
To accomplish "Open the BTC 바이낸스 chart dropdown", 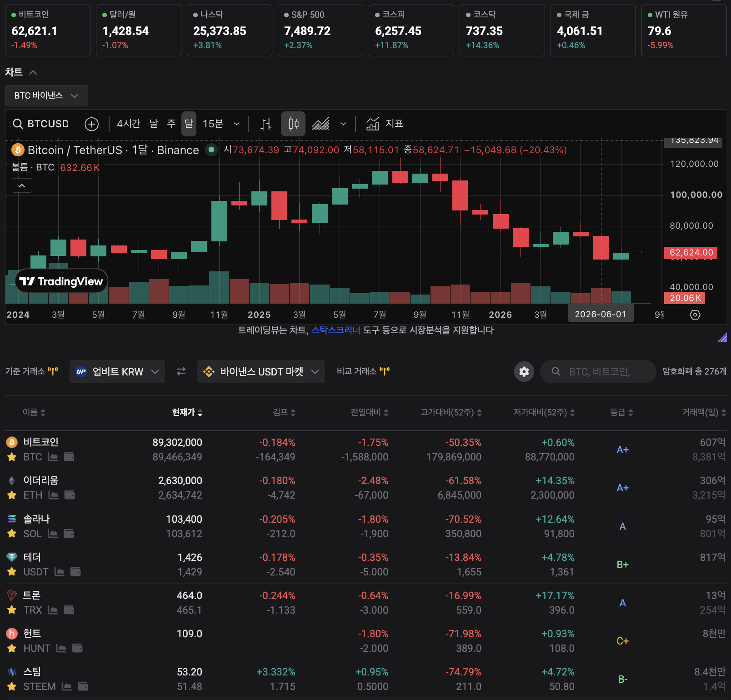I will coord(46,95).
